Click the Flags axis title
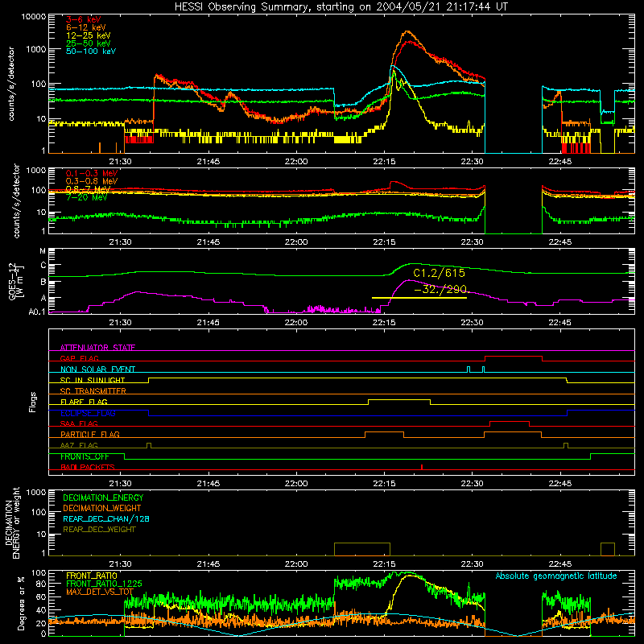 (33, 402)
